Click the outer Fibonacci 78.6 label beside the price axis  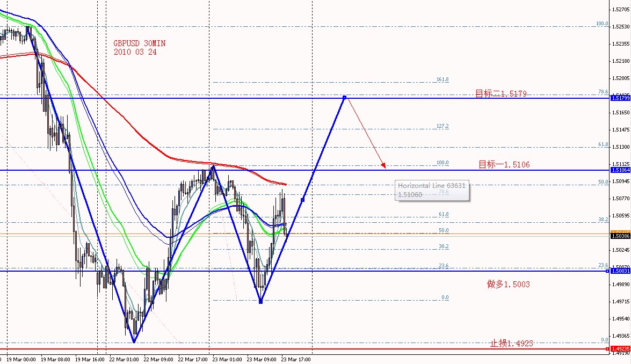[603, 92]
